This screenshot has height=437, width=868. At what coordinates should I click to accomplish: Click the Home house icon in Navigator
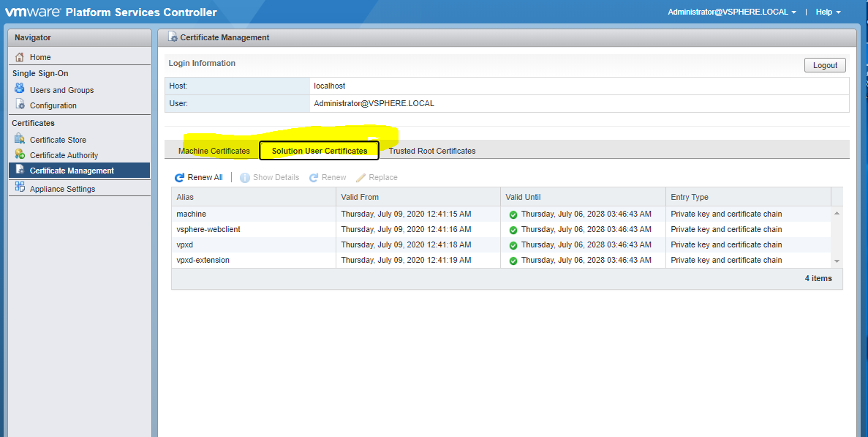[20, 57]
